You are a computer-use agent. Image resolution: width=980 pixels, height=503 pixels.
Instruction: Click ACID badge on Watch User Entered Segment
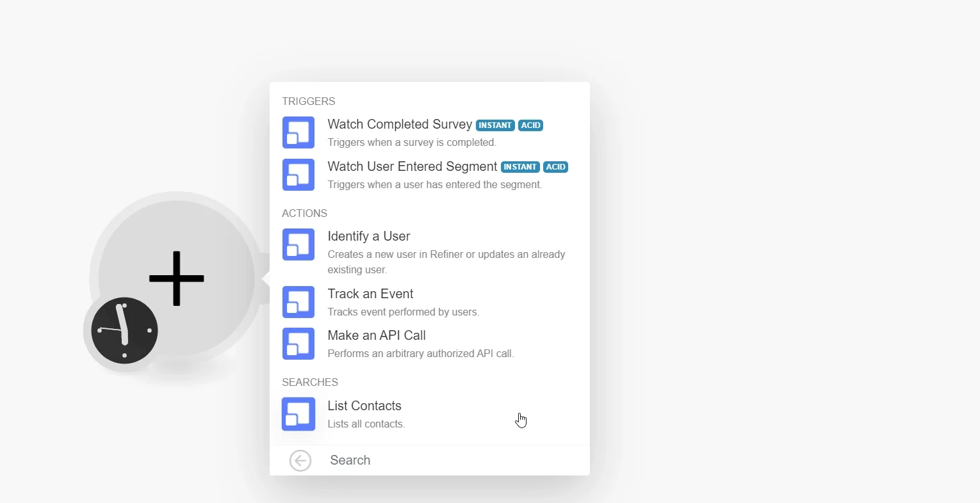pos(555,167)
